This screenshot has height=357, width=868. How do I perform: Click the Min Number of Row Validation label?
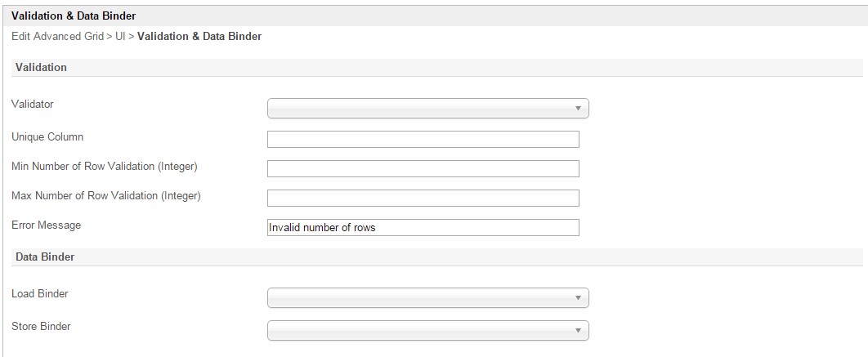click(105, 167)
